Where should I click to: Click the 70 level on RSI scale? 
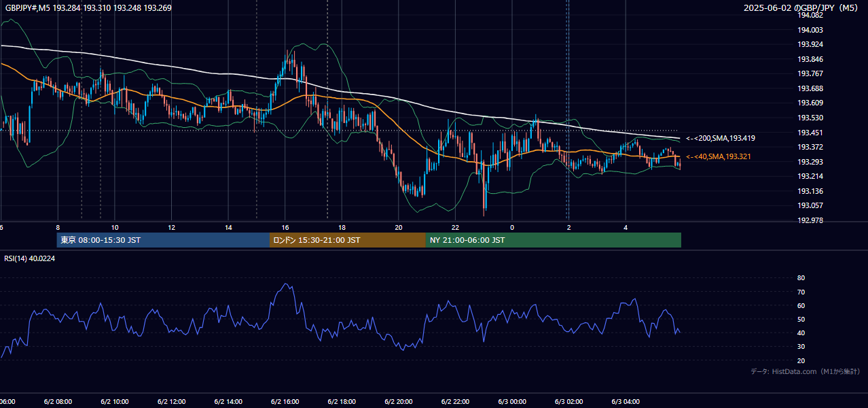tap(801, 292)
